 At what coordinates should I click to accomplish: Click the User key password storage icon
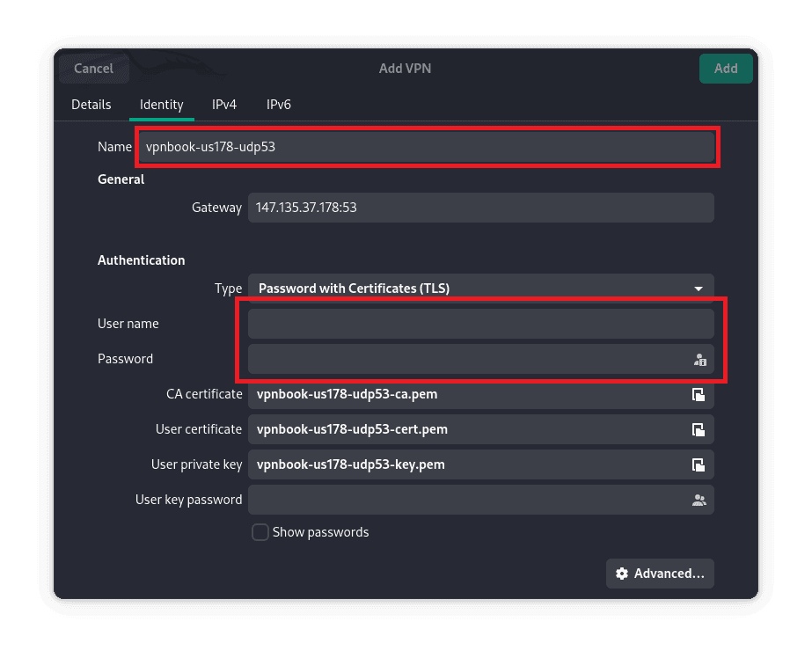[x=699, y=501]
